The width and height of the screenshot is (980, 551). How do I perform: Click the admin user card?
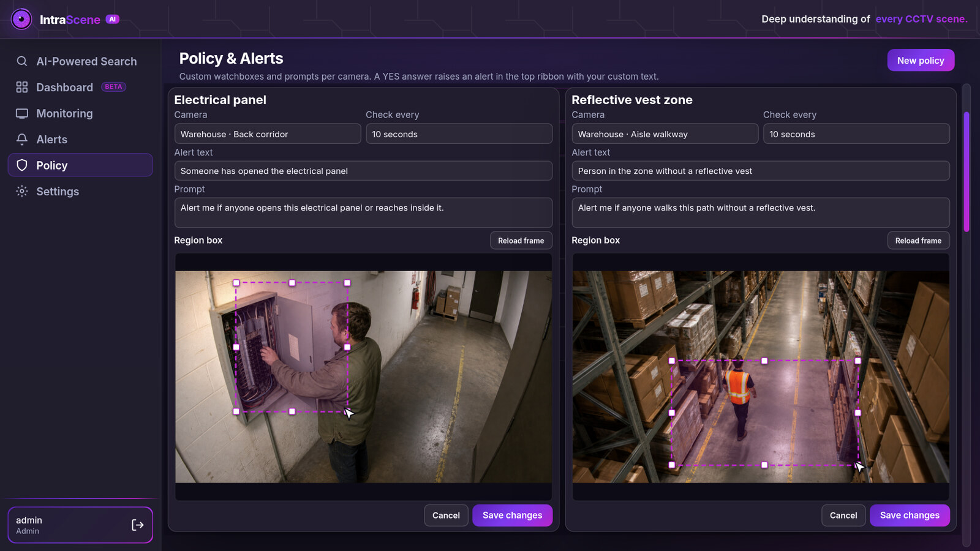pyautogui.click(x=80, y=525)
